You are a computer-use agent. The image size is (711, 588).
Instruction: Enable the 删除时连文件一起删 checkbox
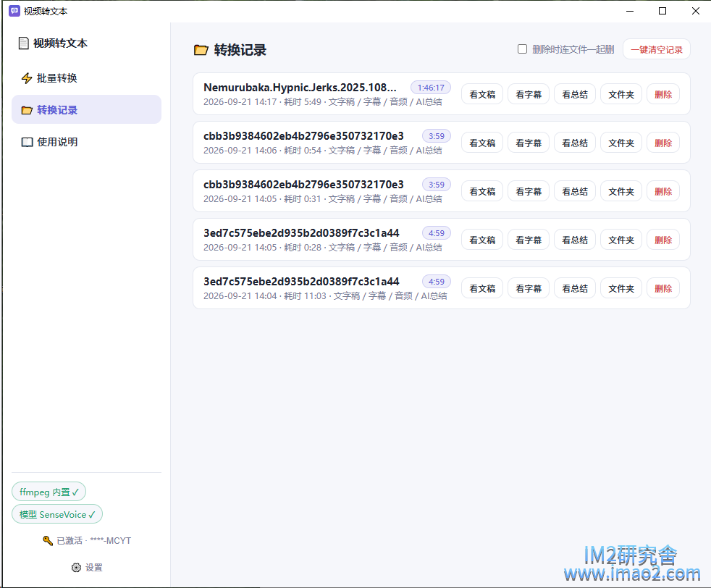[x=522, y=49]
